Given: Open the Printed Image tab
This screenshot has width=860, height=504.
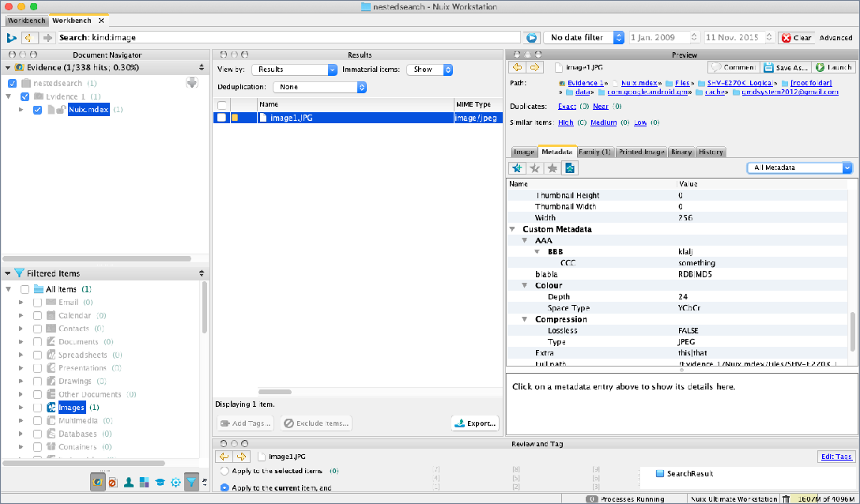Looking at the screenshot, I should point(642,152).
